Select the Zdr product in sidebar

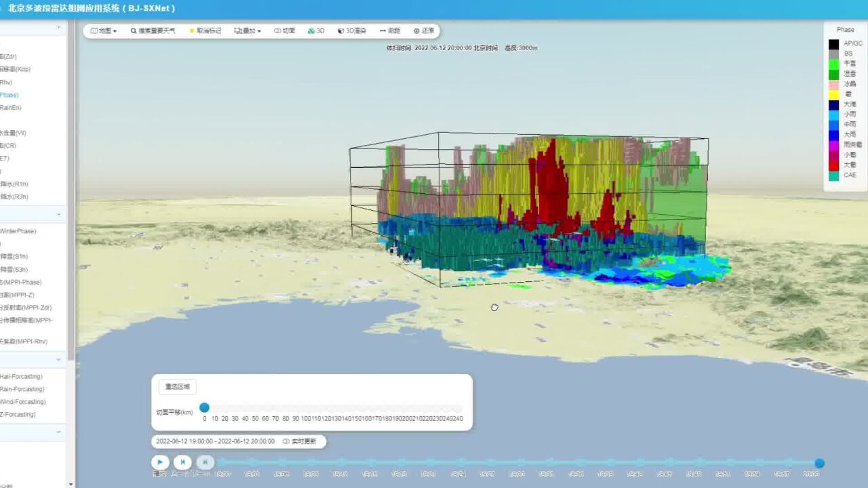pyautogui.click(x=9, y=56)
